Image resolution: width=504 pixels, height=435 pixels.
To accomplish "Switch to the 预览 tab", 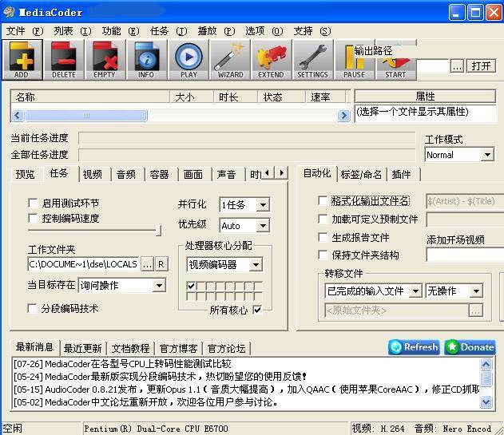I will 26,175.
